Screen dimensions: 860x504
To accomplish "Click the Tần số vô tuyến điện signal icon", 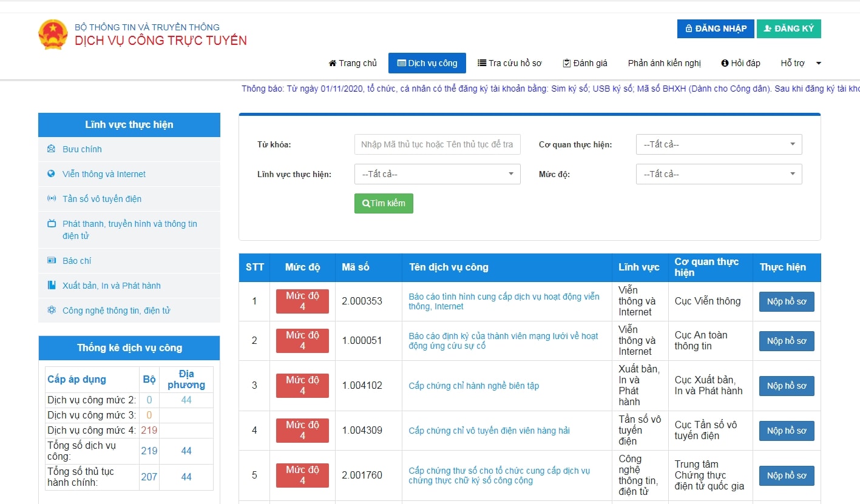I will pos(52,199).
